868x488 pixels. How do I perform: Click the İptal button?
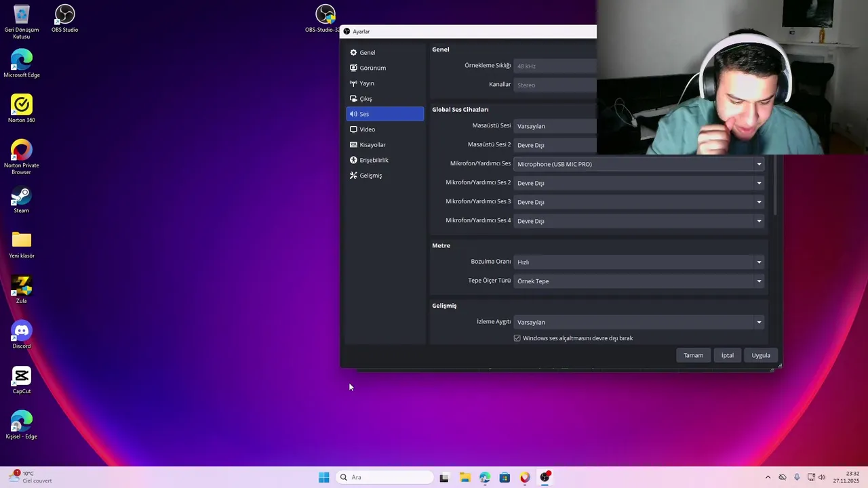click(728, 355)
